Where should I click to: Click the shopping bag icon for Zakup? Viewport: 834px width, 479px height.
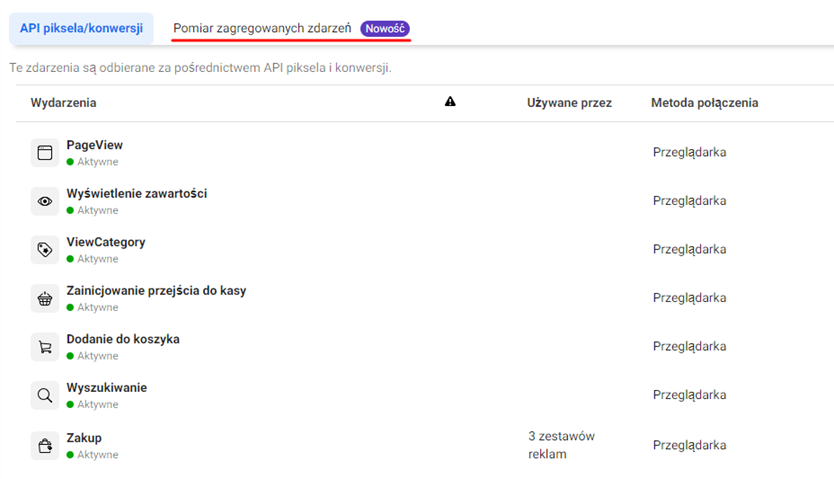(x=44, y=445)
